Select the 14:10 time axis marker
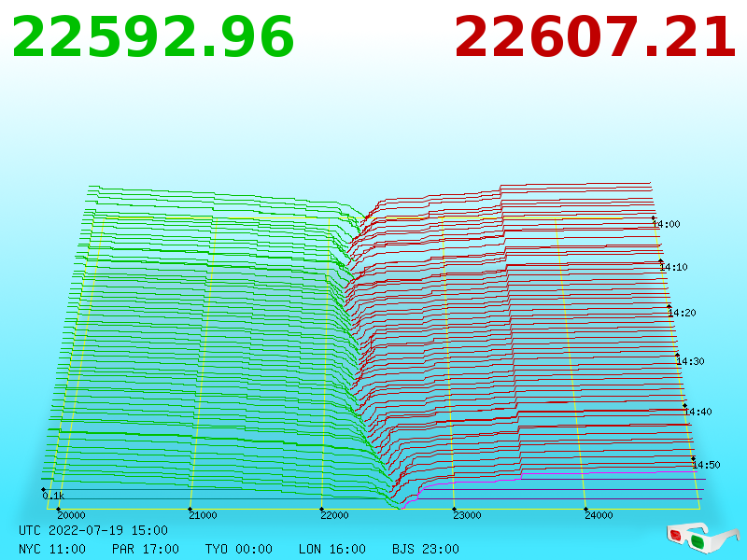The image size is (747, 560). point(673,267)
